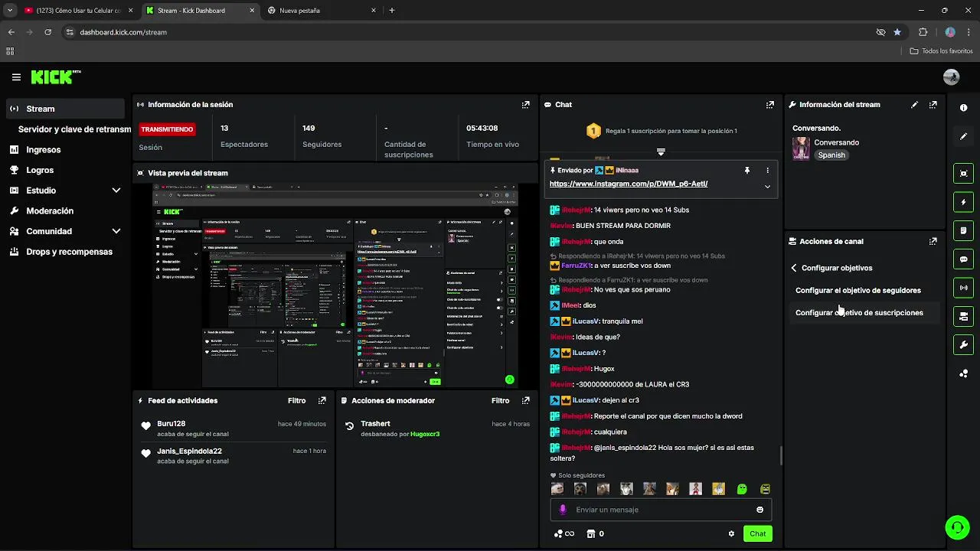Go back with the Configurar objetivos arrow
The image size is (980, 551).
tap(794, 268)
